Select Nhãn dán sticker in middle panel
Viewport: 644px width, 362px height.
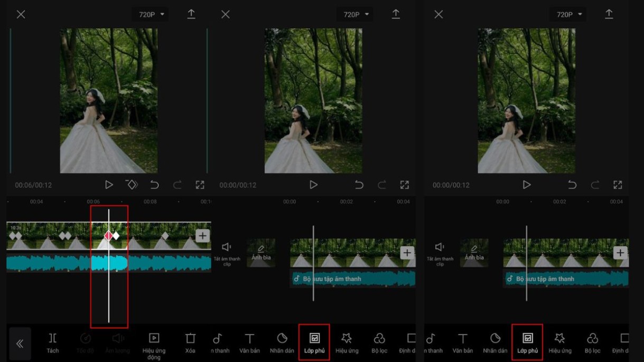[x=282, y=342]
